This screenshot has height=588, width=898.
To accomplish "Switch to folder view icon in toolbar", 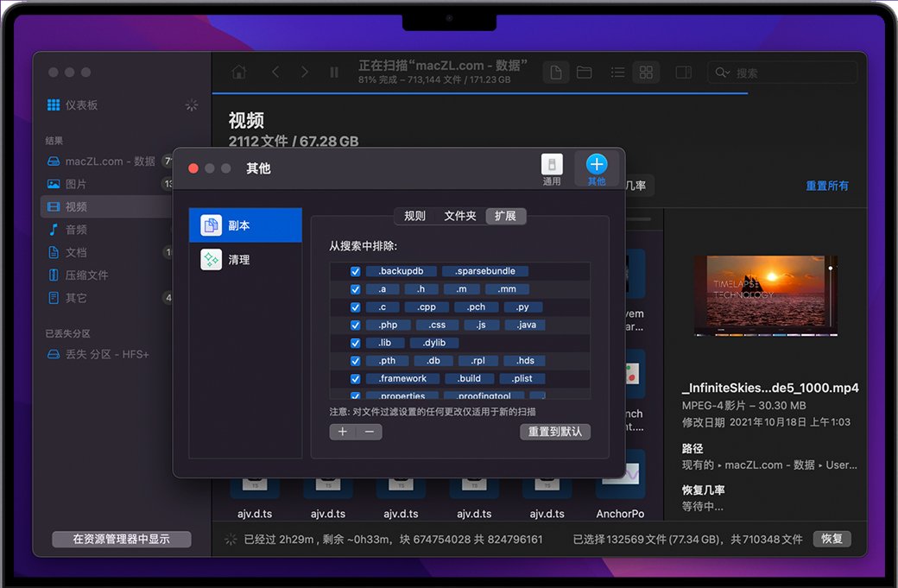I will (x=585, y=73).
